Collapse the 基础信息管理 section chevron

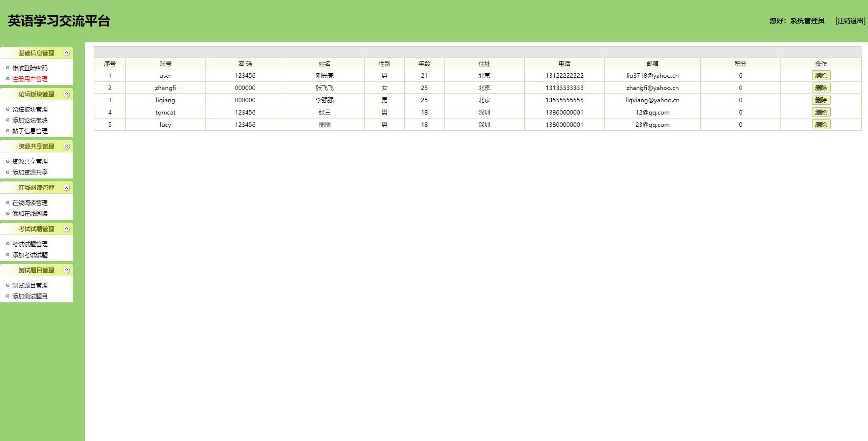(x=67, y=53)
